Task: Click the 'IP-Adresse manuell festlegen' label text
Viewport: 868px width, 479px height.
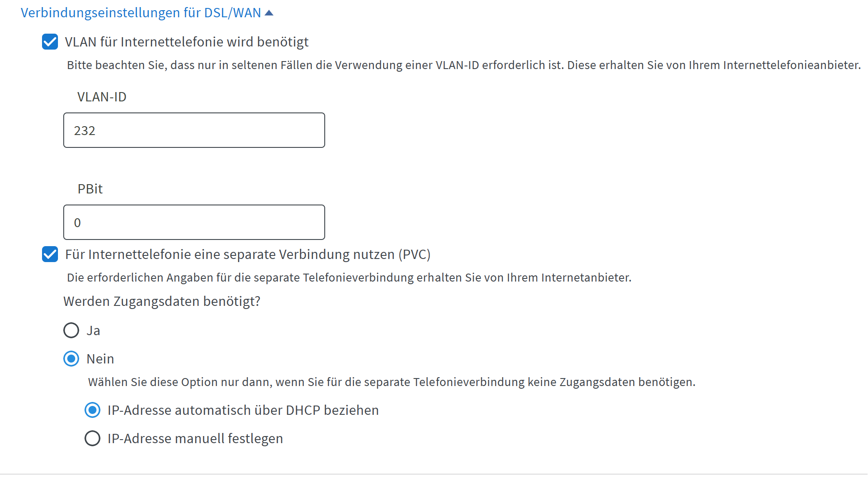Action: click(196, 439)
